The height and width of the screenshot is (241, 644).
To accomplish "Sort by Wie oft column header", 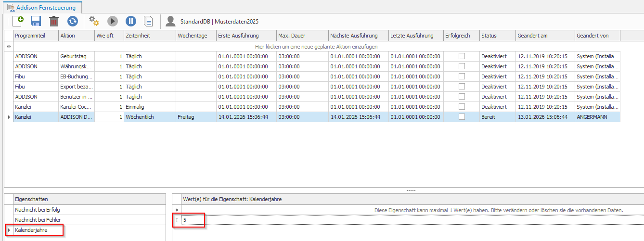I will [x=109, y=36].
